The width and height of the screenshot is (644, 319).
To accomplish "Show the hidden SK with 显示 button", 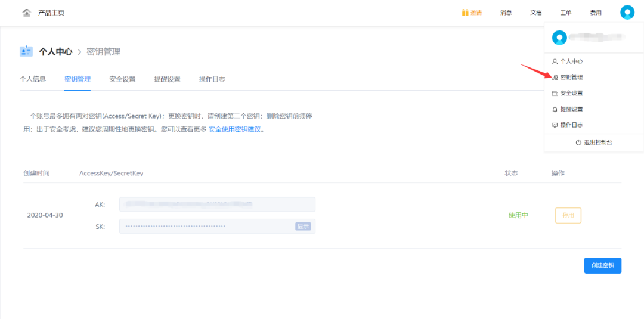I will pos(303,227).
